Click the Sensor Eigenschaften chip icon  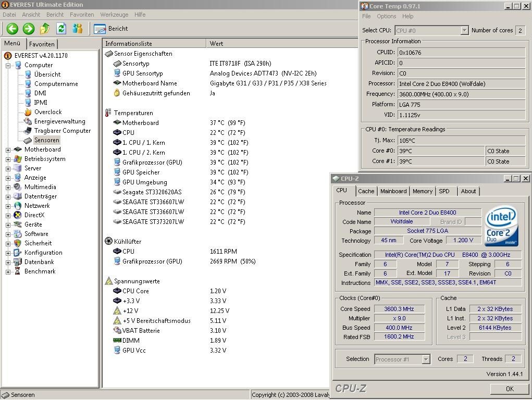coord(109,54)
